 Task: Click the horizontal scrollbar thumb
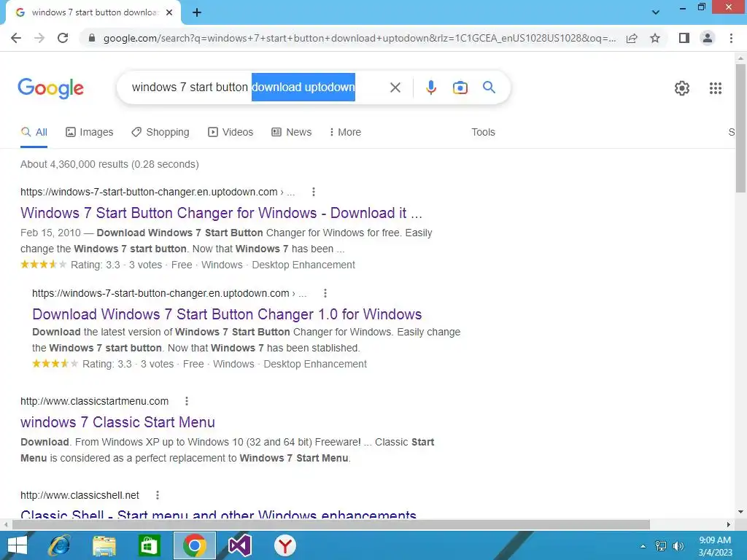point(330,524)
